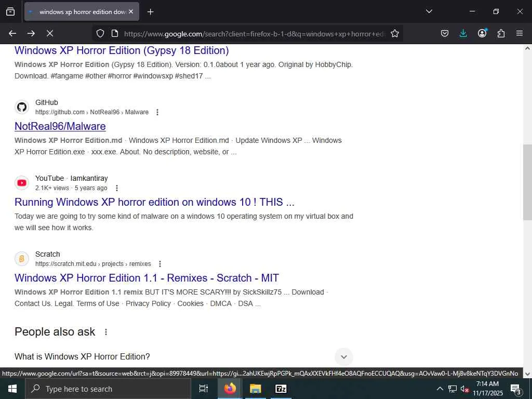Open the notification center with 3 notifications

(x=515, y=389)
